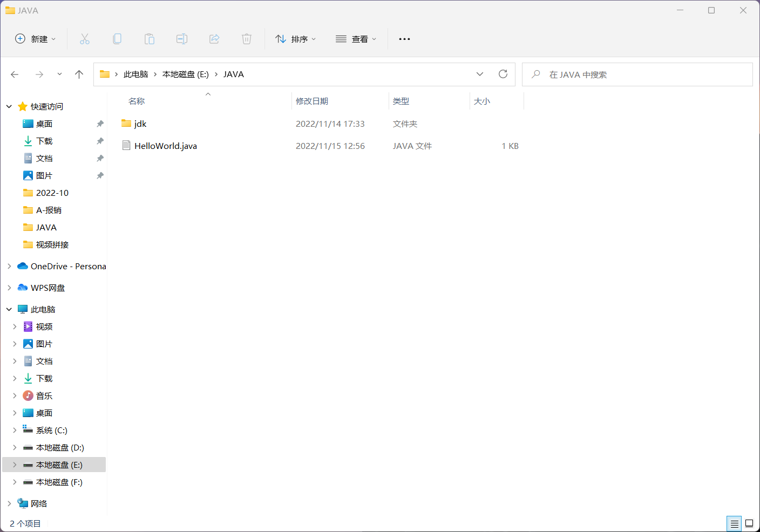Go up one folder level
Image resolution: width=760 pixels, height=532 pixels.
[x=79, y=74]
